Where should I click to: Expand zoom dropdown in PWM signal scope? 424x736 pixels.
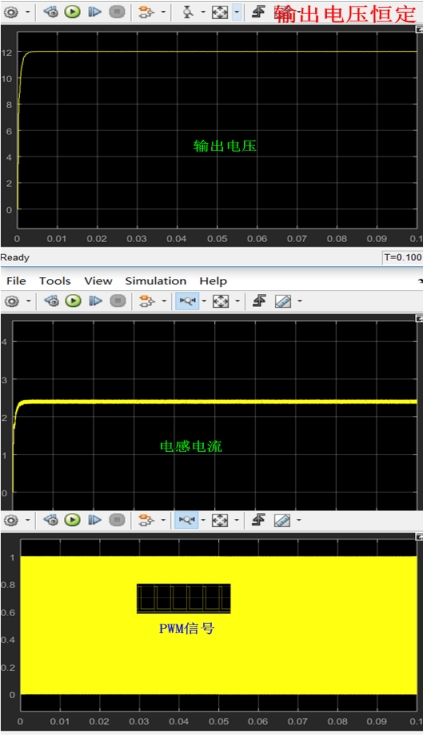click(x=203, y=520)
